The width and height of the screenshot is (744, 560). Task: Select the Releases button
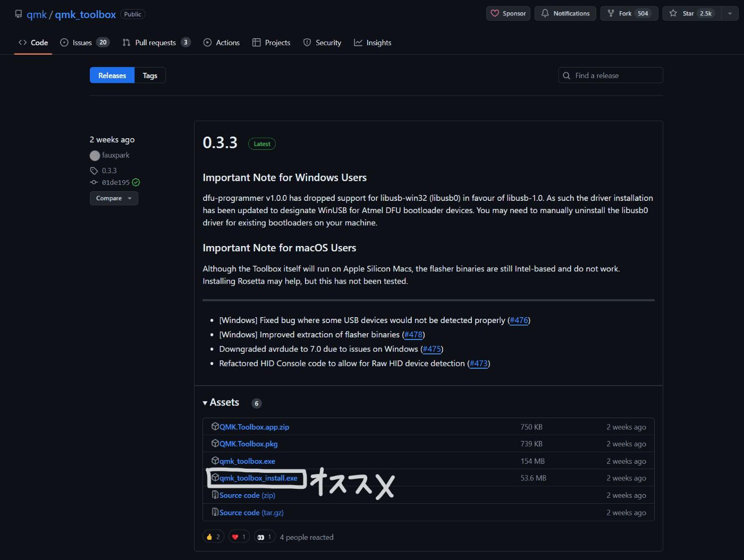112,75
